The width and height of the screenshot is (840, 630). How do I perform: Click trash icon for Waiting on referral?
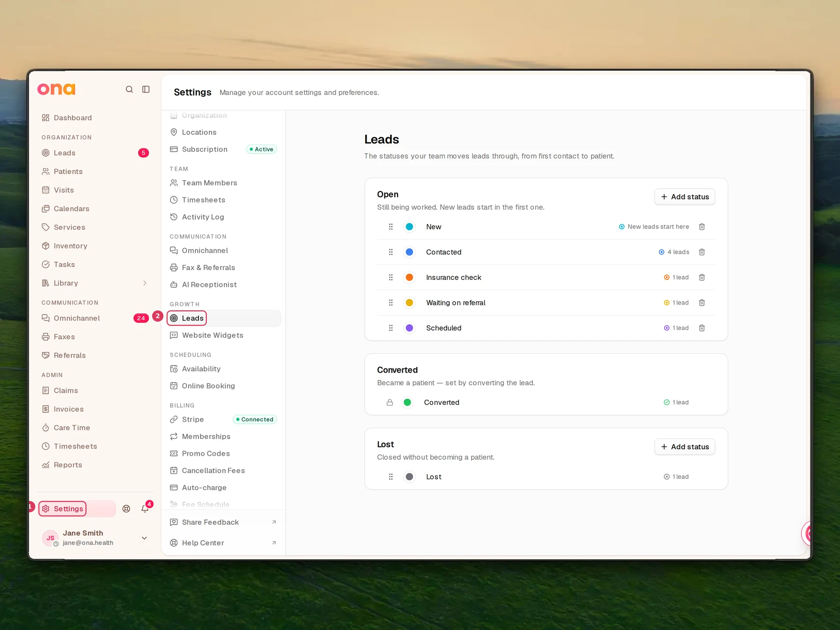[702, 302]
